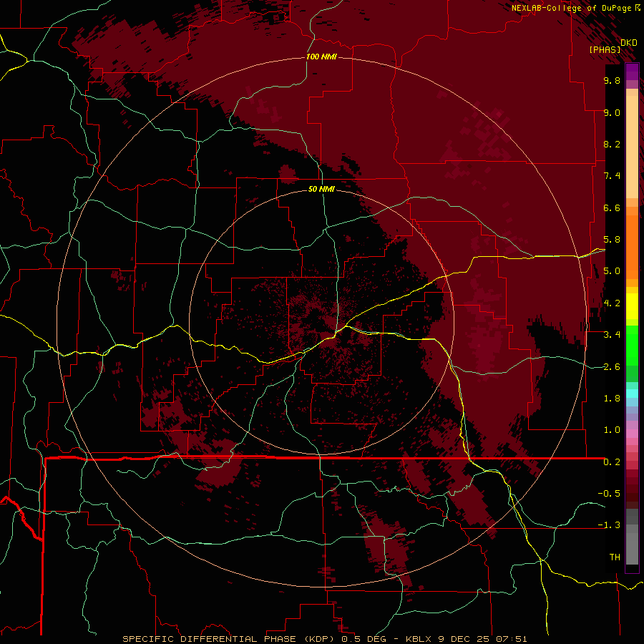This screenshot has width=644, height=644.
Task: Click the TH threshold label
Action: click(615, 557)
